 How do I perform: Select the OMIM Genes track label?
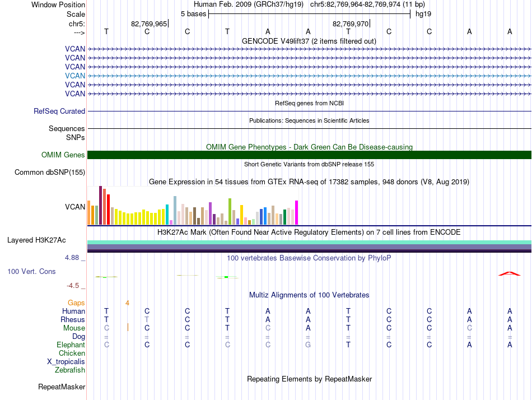(x=63, y=155)
